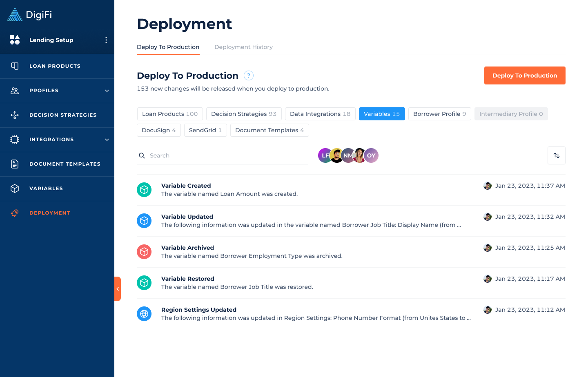Select Deployment in the sidebar

coord(50,213)
